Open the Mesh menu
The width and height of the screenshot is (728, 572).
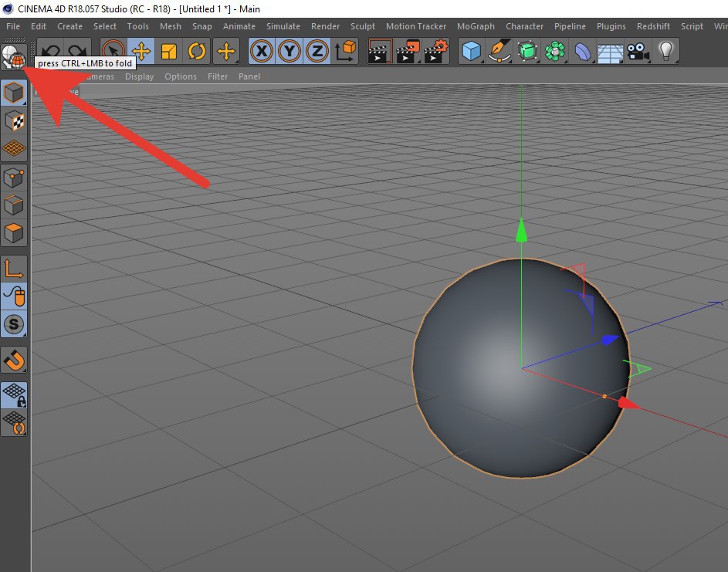[171, 26]
